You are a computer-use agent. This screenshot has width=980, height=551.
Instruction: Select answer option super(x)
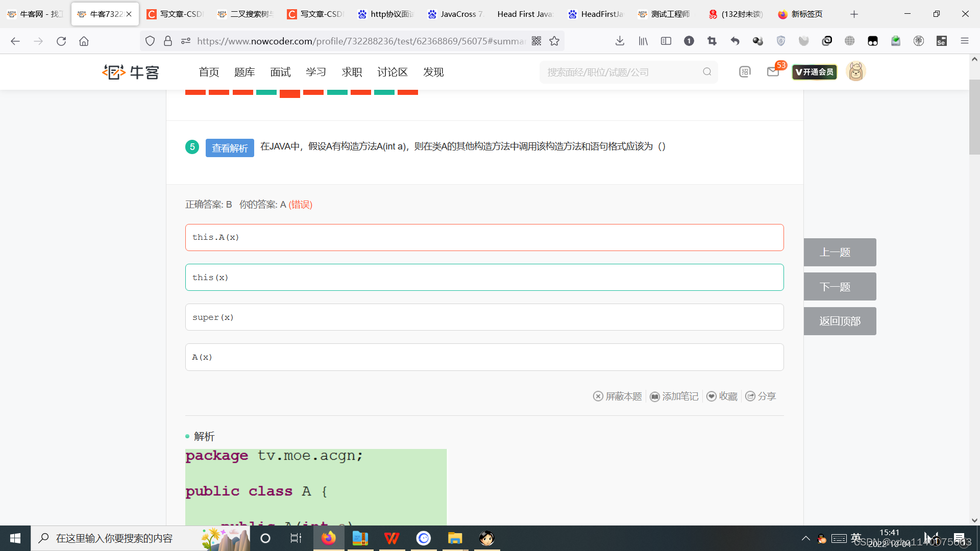tap(484, 317)
